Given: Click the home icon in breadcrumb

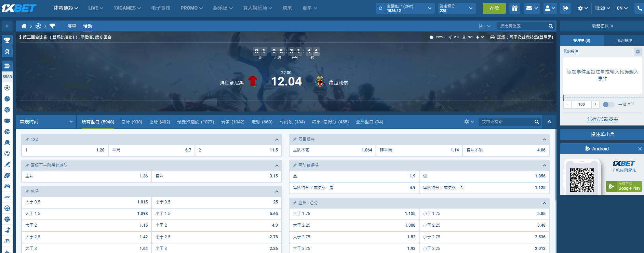Looking at the screenshot, I should tap(24, 26).
